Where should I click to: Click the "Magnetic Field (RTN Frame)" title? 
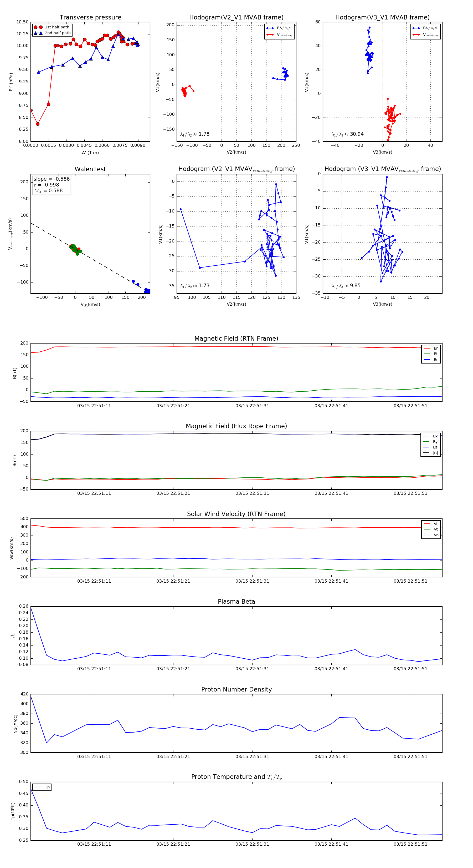coord(236,339)
